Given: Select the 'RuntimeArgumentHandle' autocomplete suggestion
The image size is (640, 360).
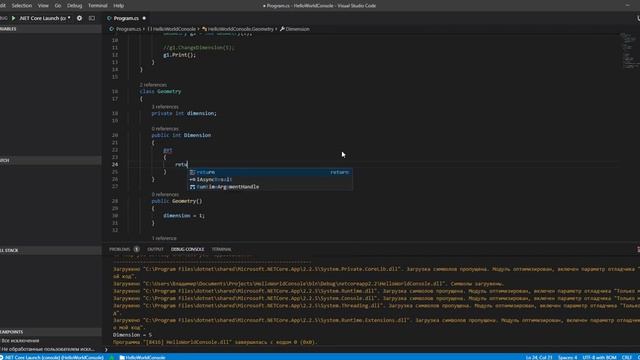Looking at the screenshot, I should click(x=270, y=187).
